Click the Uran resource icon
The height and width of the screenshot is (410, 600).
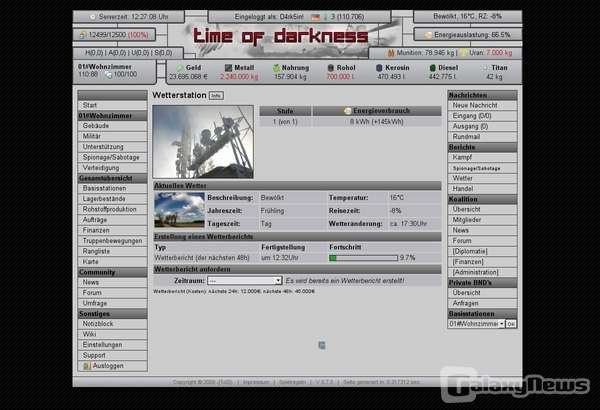click(x=463, y=52)
